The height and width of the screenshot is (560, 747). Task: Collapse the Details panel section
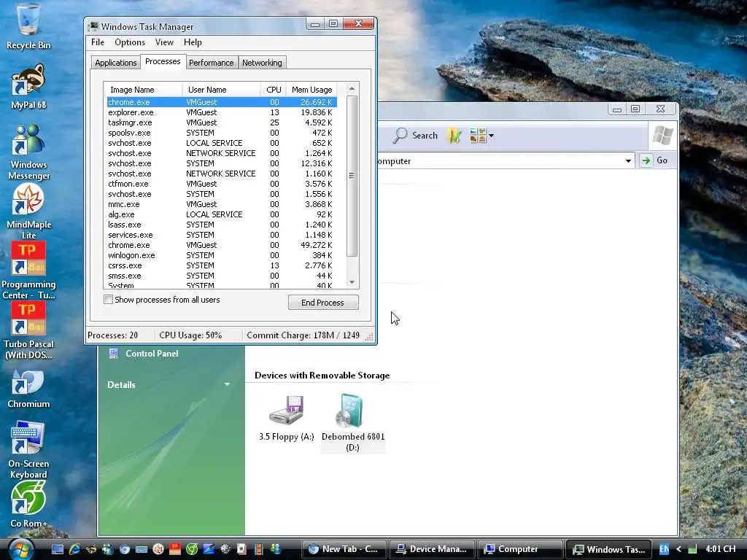coord(227,384)
